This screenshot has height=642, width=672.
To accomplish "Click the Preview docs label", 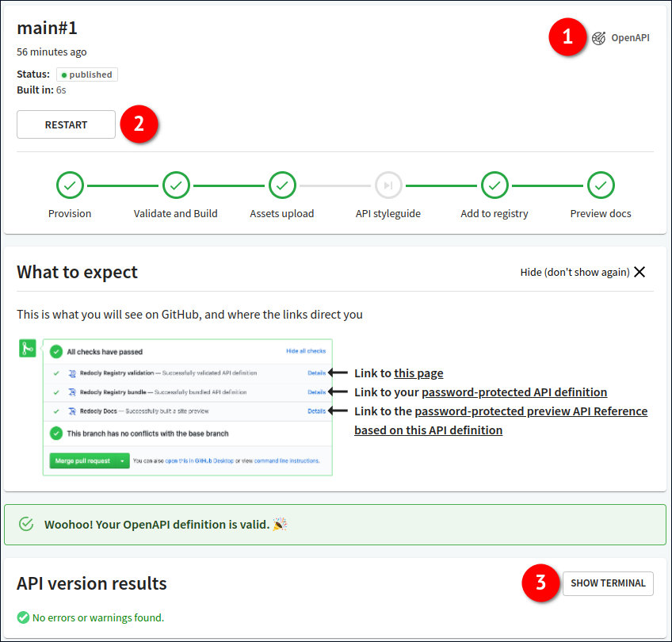I will tap(601, 213).
